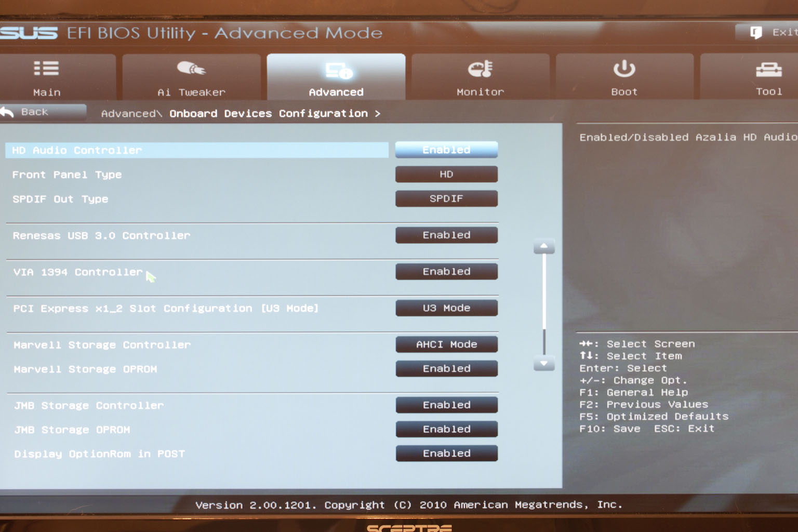Screen dimensions: 798x532
Task: Click the scrollbar up arrow
Action: (544, 246)
